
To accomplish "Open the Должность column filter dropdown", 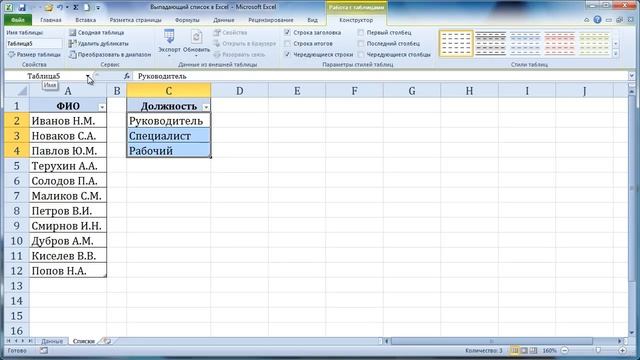I will pyautogui.click(x=206, y=107).
